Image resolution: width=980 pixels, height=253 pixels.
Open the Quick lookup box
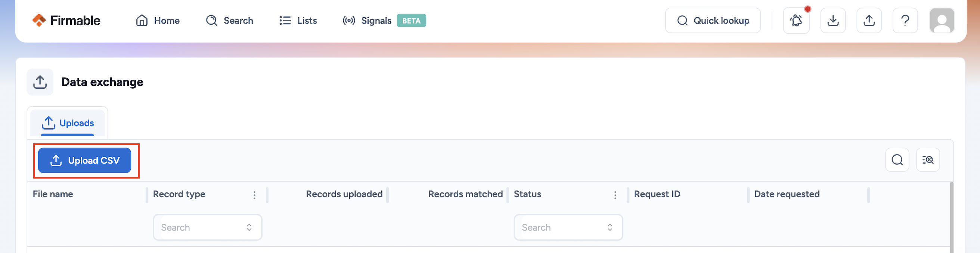pos(713,21)
